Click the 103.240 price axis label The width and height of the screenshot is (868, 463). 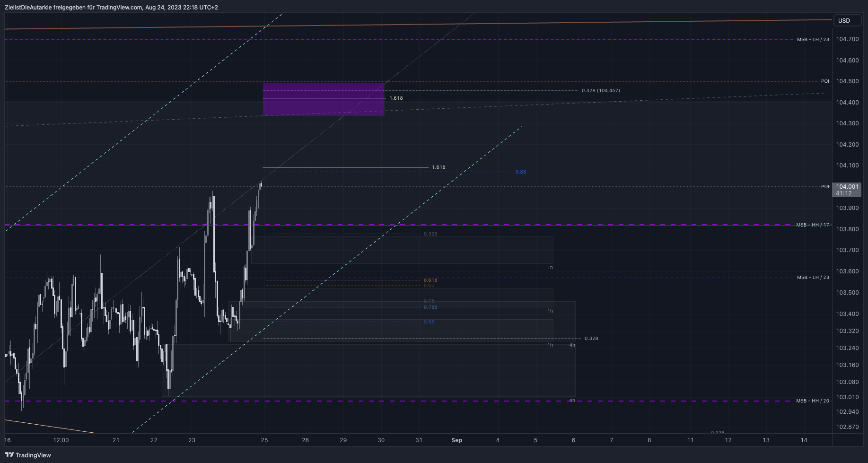tap(847, 348)
